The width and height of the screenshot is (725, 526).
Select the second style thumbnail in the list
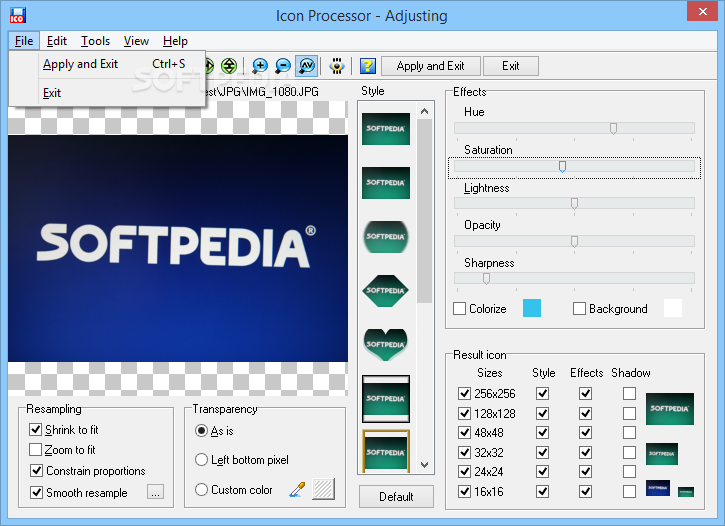click(386, 183)
